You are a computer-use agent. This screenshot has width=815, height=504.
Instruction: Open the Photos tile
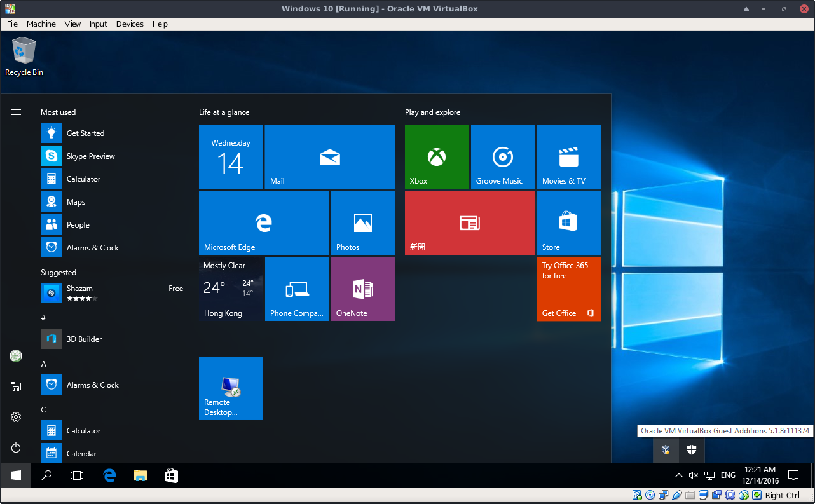tap(363, 223)
